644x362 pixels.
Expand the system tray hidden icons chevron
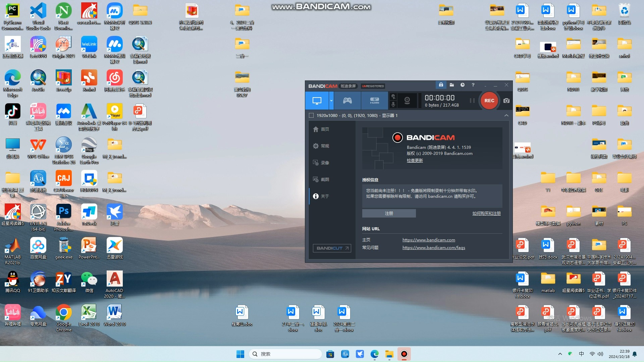tap(560, 354)
